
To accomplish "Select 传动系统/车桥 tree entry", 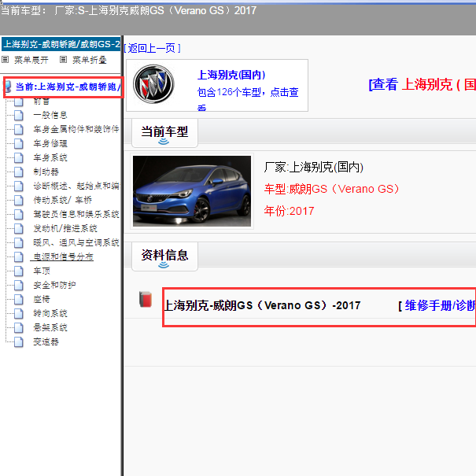I will click(62, 200).
